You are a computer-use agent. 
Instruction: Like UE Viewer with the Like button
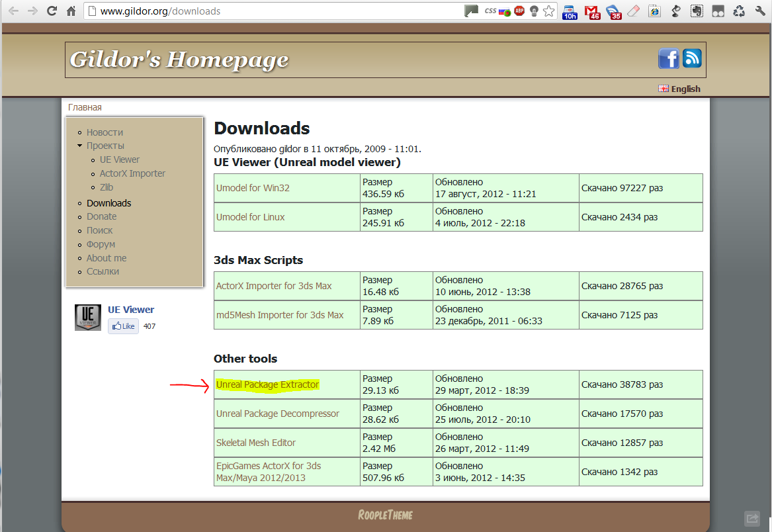[123, 326]
